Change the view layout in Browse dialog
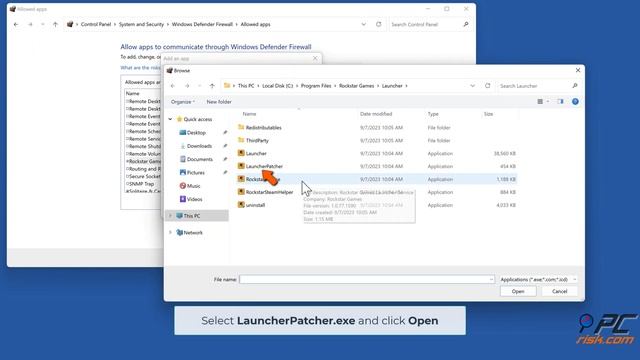The height and width of the screenshot is (360, 640). click(540, 102)
